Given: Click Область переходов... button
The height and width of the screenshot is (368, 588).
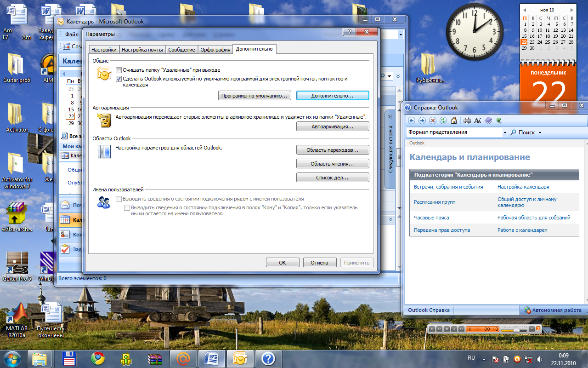Looking at the screenshot, I should (x=333, y=150).
